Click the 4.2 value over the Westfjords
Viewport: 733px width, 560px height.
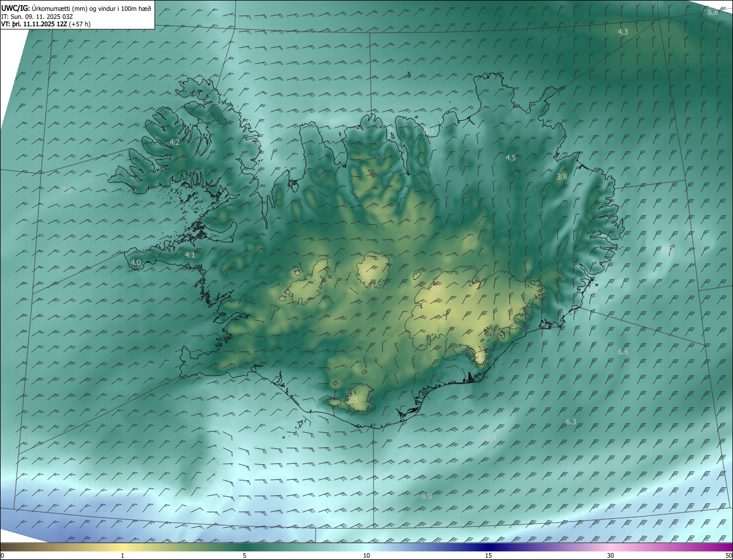pos(175,142)
